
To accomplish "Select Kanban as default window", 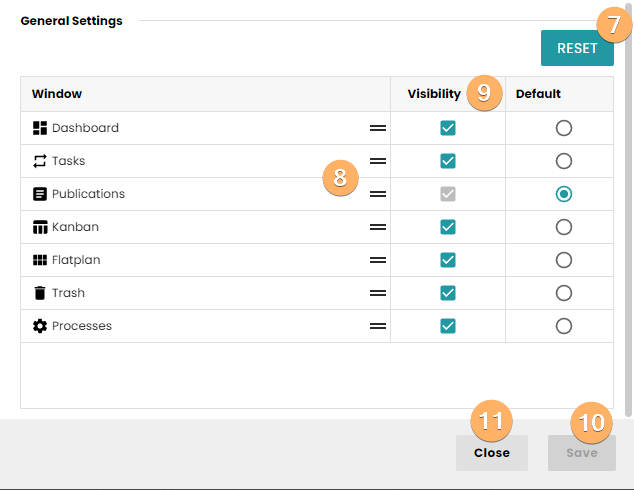I will [564, 227].
